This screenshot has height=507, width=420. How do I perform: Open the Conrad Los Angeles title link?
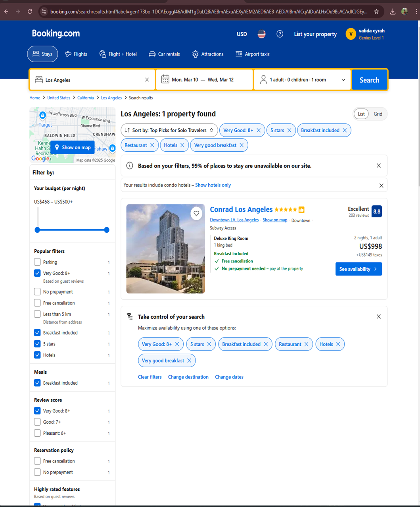241,209
